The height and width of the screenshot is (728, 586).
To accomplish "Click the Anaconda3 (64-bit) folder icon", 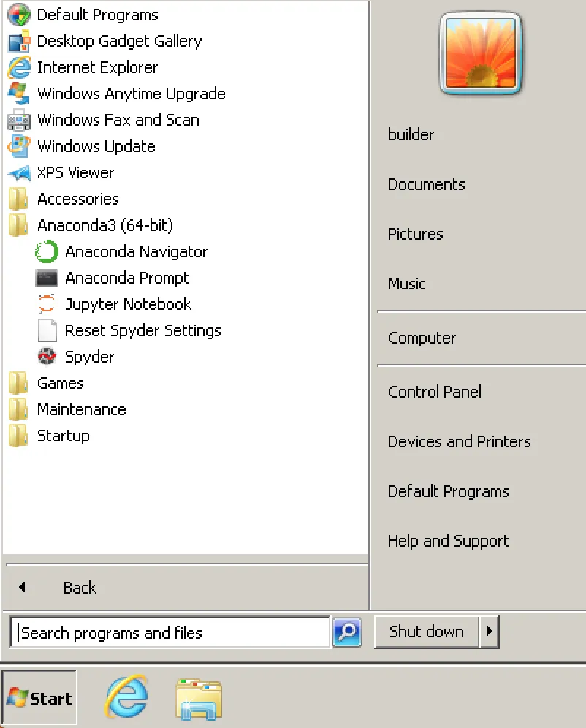I will 18,225.
